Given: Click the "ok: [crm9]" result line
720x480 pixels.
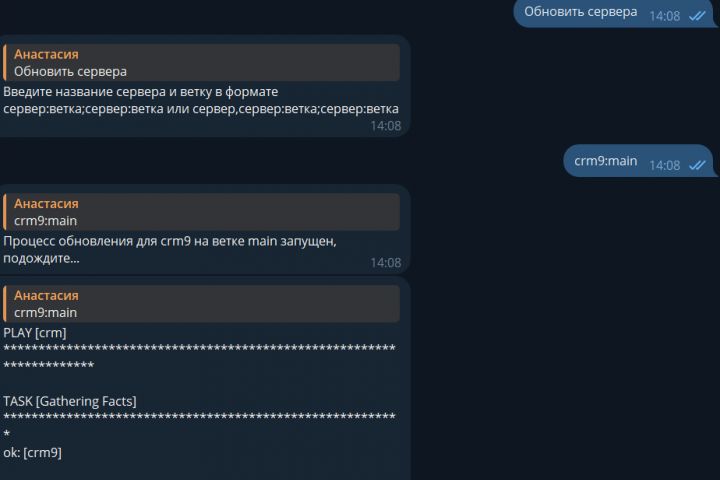Looking at the screenshot, I should [33, 452].
